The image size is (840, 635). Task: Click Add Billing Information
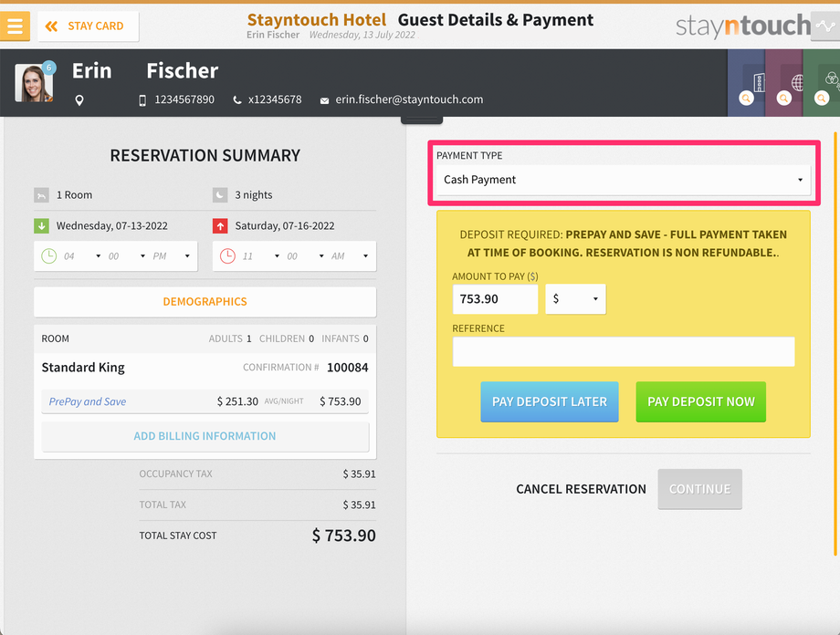click(205, 436)
